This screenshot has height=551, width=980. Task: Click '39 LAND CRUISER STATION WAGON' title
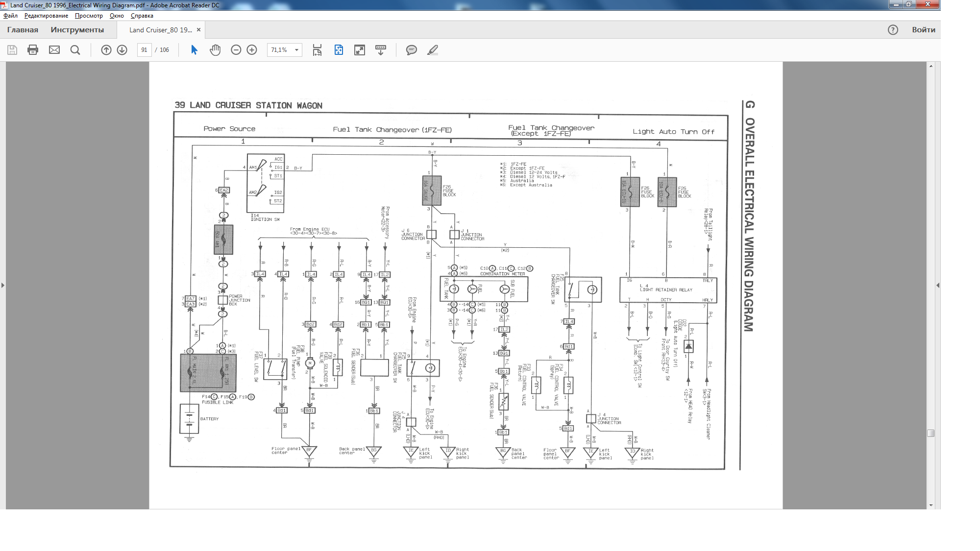click(x=248, y=105)
